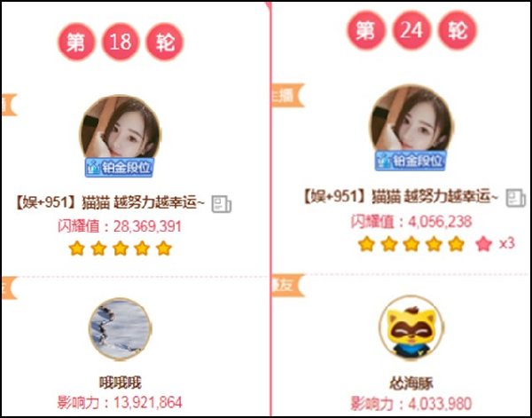The image size is (532, 418).
Task: Click the 闪耀值 28,369,391 score text
Action: 120,226
